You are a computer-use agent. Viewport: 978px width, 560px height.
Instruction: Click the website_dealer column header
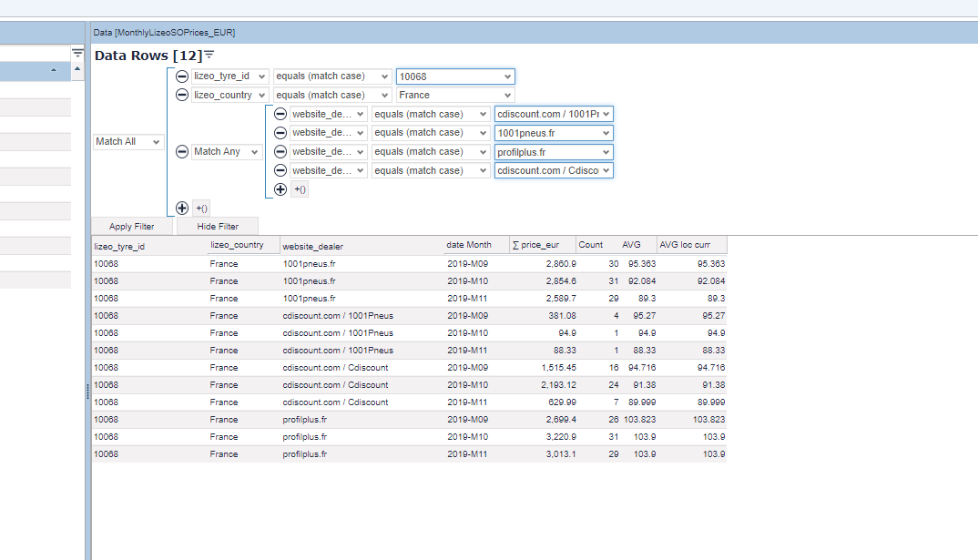tap(312, 246)
